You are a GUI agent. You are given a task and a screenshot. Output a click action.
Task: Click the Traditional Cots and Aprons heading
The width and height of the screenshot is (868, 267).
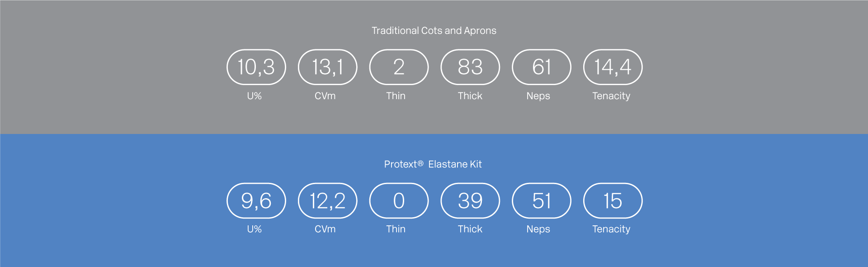[434, 31]
